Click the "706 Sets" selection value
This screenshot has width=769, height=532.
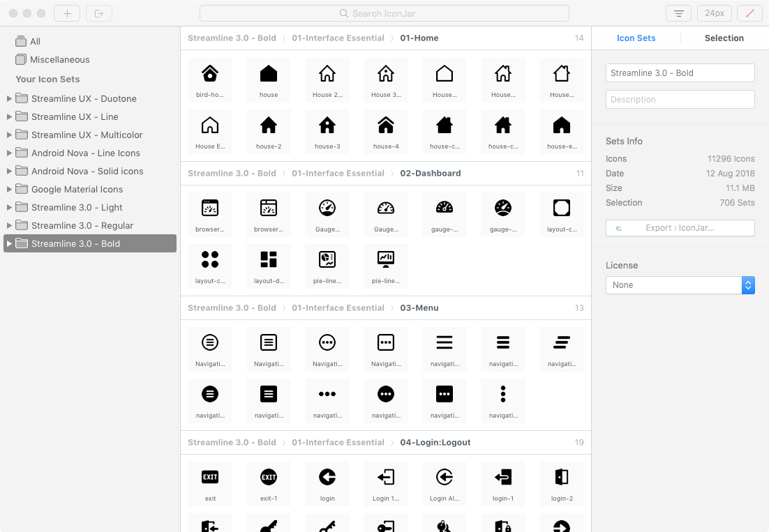click(737, 203)
